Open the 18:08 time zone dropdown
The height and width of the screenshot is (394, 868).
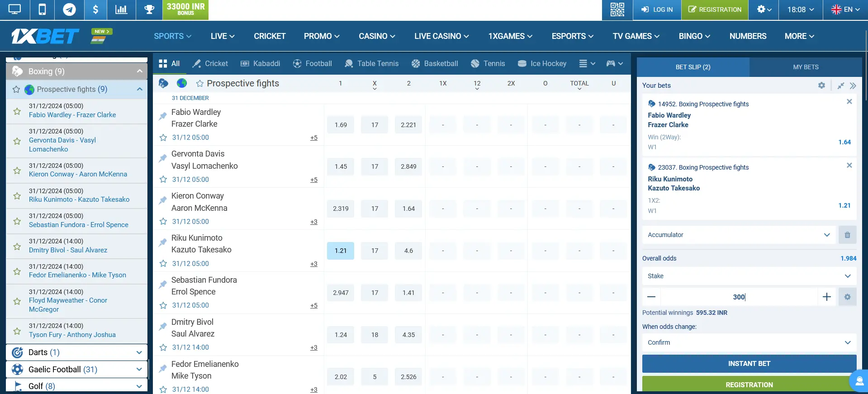click(801, 9)
